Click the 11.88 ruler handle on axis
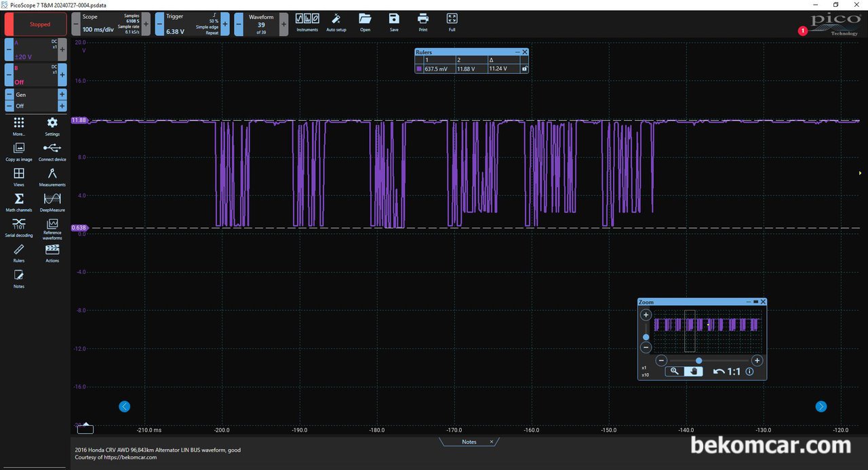 tap(79, 120)
